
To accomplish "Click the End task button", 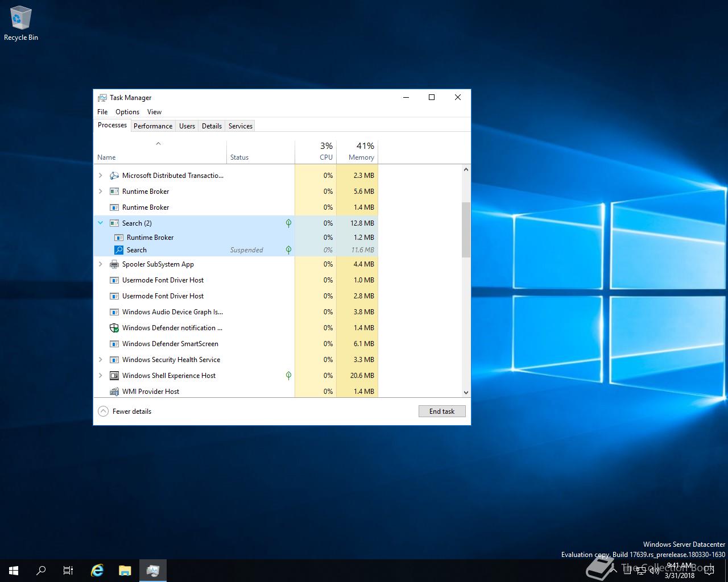I will click(x=442, y=411).
